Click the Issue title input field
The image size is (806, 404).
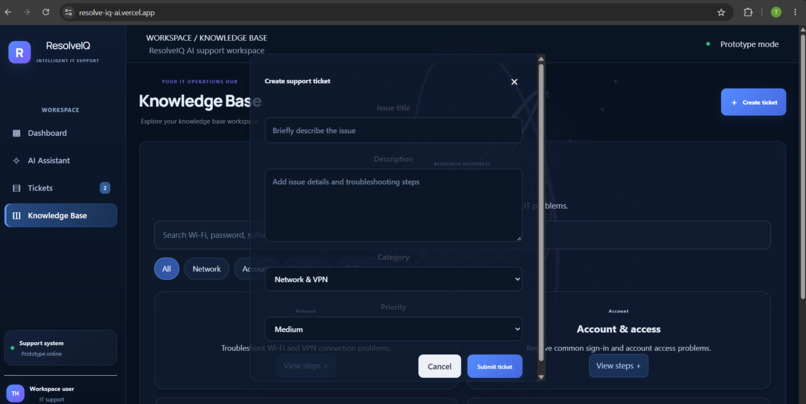click(x=394, y=131)
